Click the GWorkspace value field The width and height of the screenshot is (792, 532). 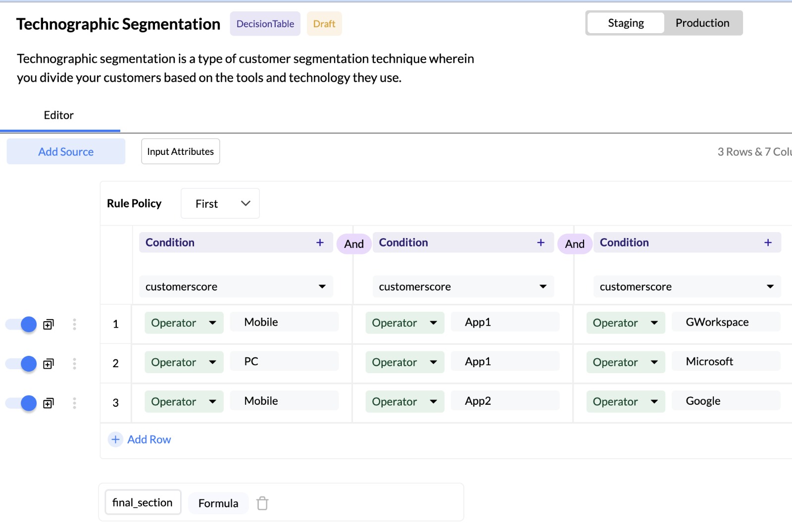coord(725,322)
